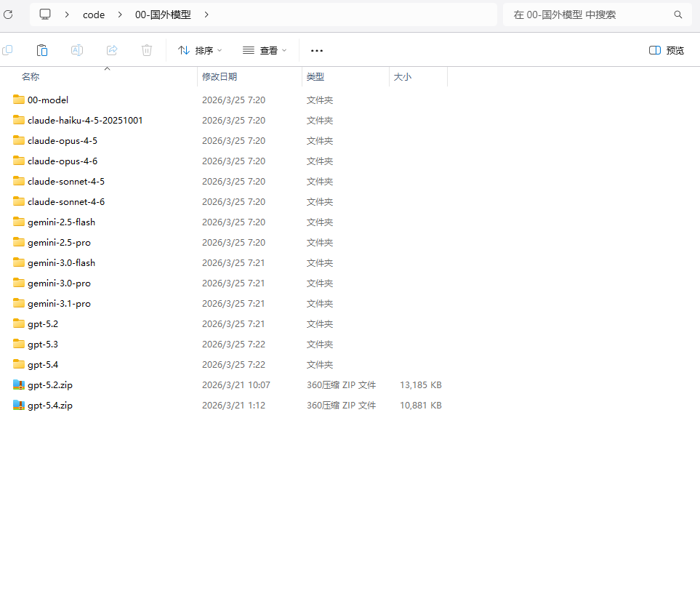Image resolution: width=700 pixels, height=596 pixels.
Task: Select the gemini-2.5-flash folder icon
Action: pyautogui.click(x=19, y=222)
